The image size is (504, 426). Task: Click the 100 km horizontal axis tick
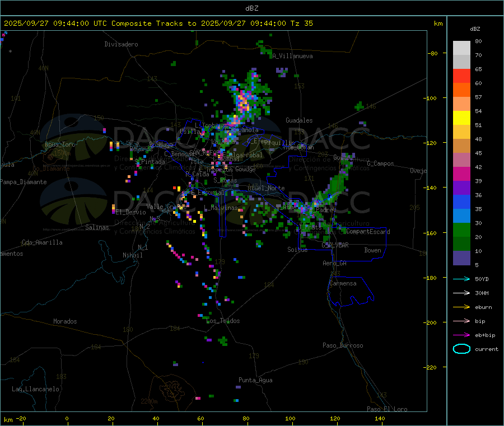[290, 418]
